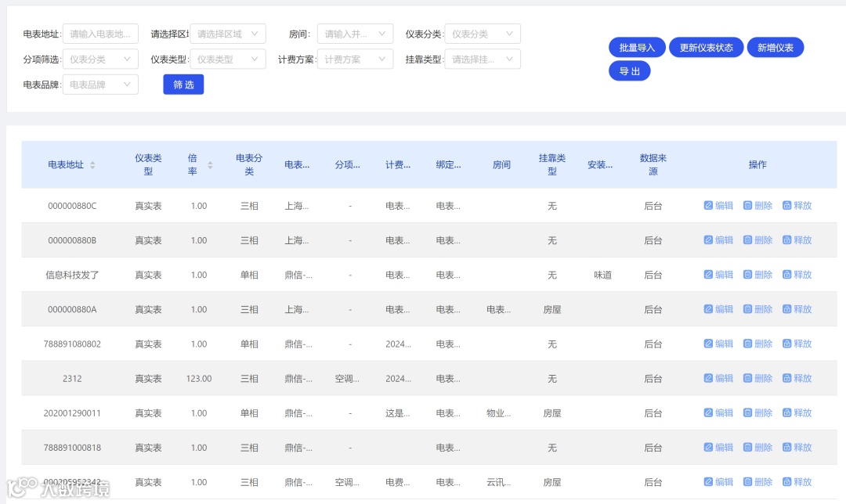Open the 电表品牌 dropdown
This screenshot has width=846, height=504.
pos(100,85)
